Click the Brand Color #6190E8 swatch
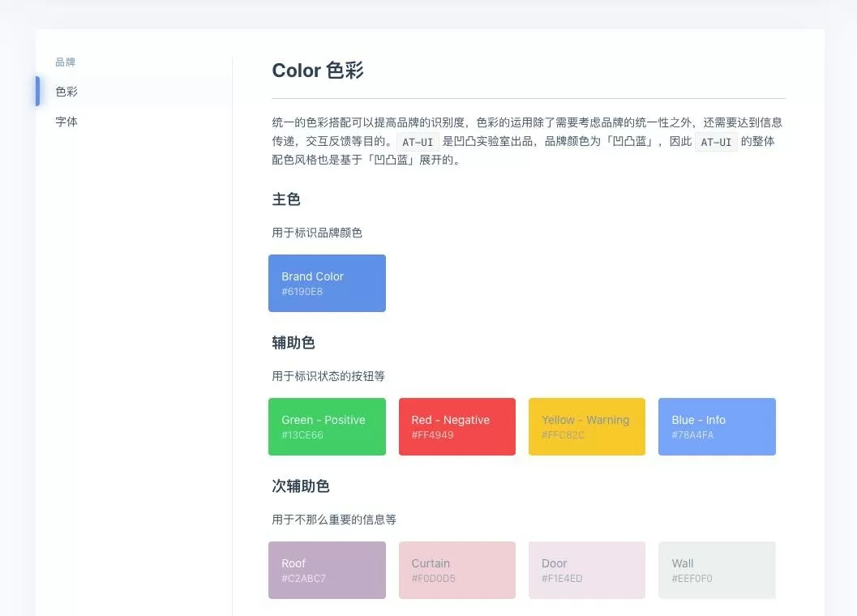Screen dimensions: 857x616 [327, 283]
